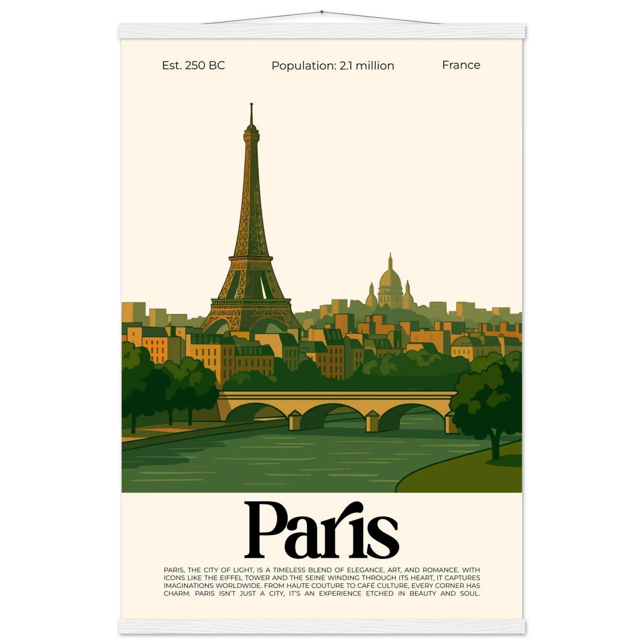
Task: Click the Eiffel Tower's first platform level
Action: [251, 304]
